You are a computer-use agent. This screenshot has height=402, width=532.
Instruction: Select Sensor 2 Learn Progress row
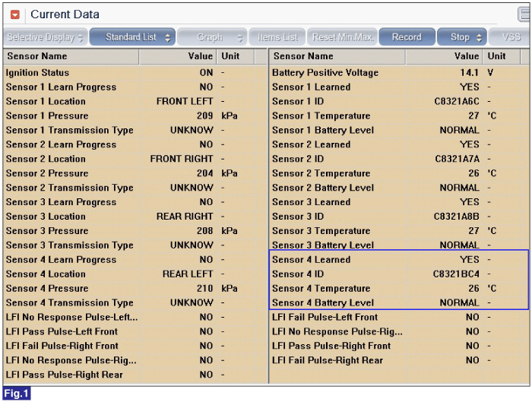coord(136,144)
